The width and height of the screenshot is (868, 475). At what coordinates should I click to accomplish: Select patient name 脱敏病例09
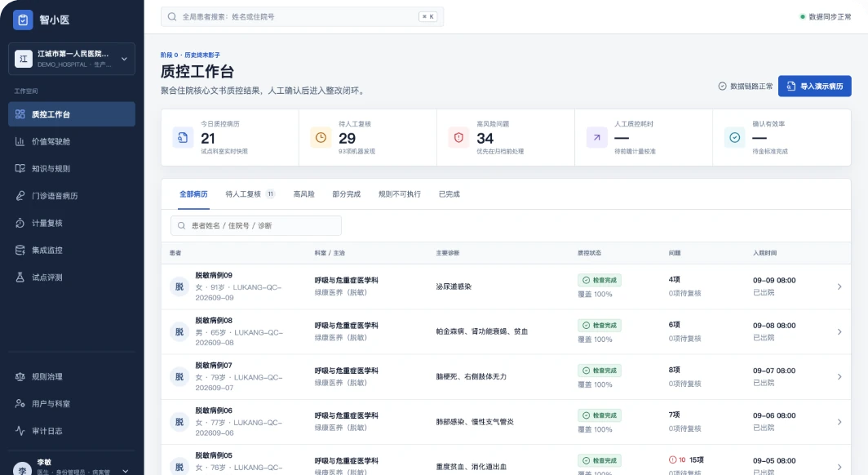(x=214, y=275)
